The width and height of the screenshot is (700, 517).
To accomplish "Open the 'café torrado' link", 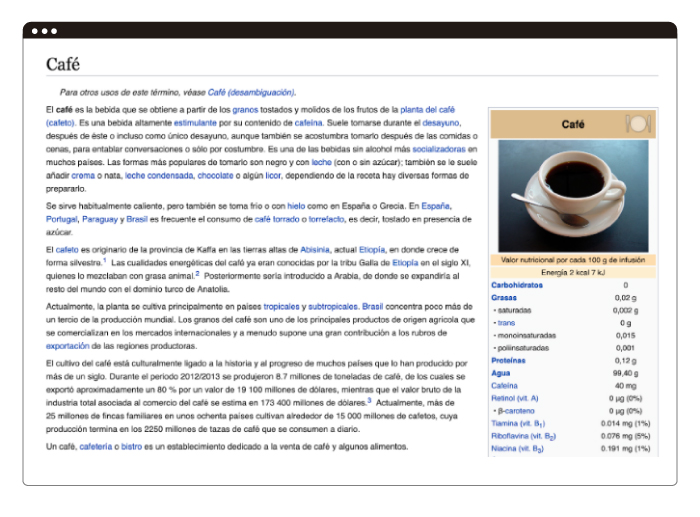I will click(x=277, y=219).
